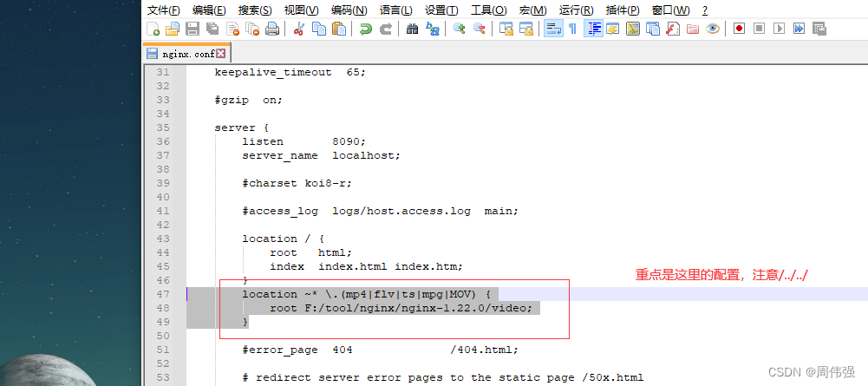Viewport: 868px width, 386px height.
Task: Click line number 47 in margin
Action: coord(162,294)
